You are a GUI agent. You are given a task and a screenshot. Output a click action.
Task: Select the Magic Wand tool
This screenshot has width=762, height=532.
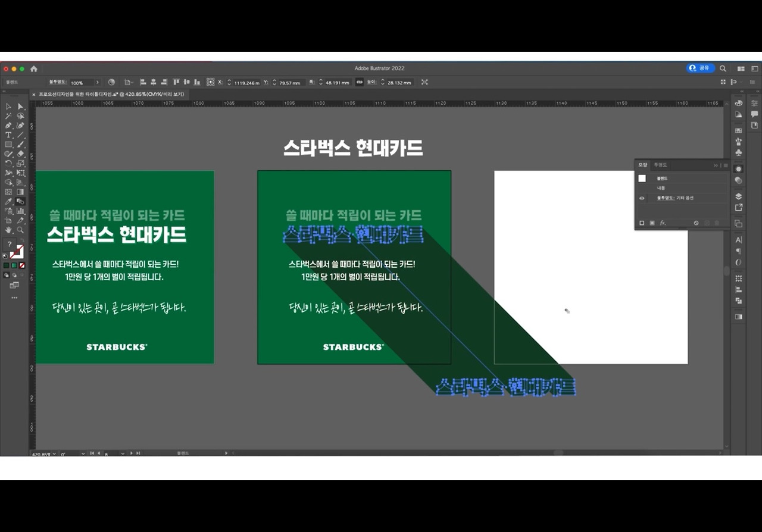(8, 116)
